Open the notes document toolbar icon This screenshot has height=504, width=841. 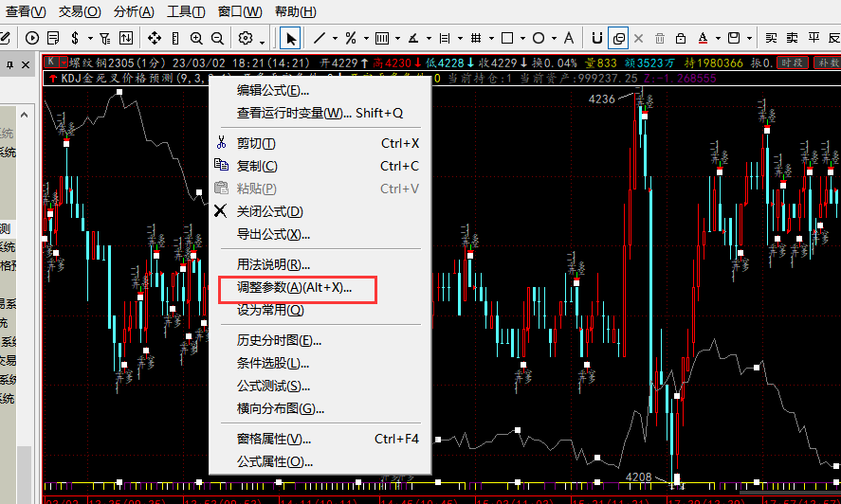point(52,38)
